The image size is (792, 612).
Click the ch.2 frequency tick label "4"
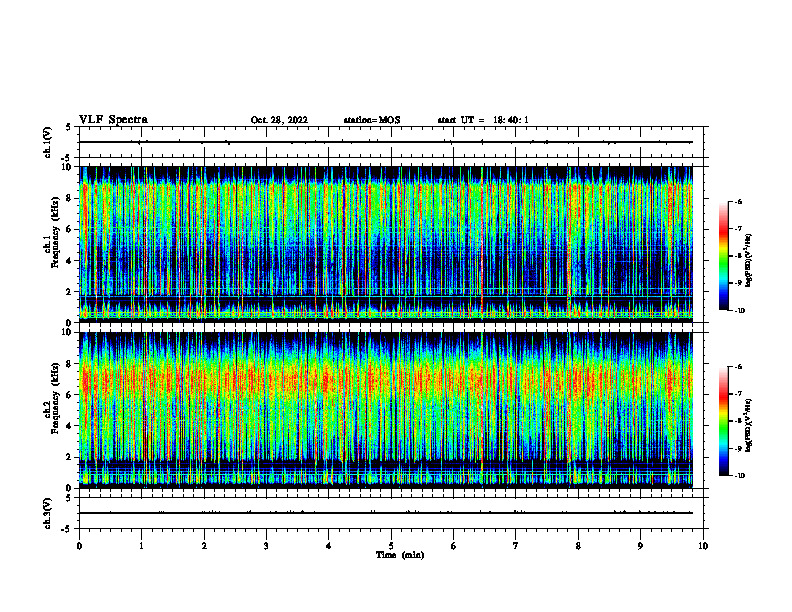[69, 426]
